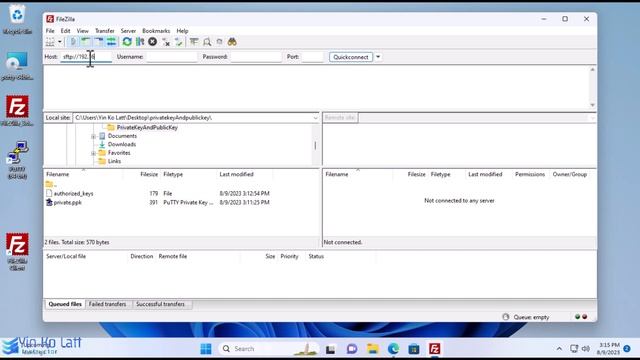Toggle remote directory tree display
The image size is (640, 360).
(x=98, y=42)
